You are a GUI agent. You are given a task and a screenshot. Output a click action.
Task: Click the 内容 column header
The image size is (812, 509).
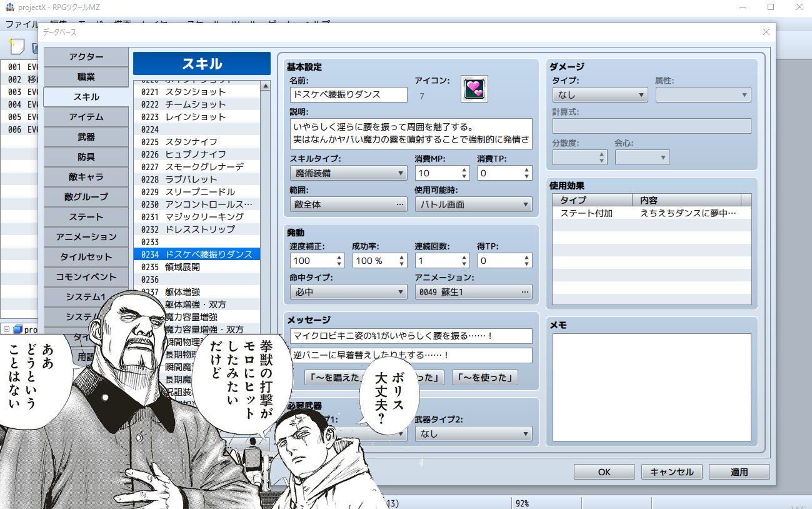(686, 200)
